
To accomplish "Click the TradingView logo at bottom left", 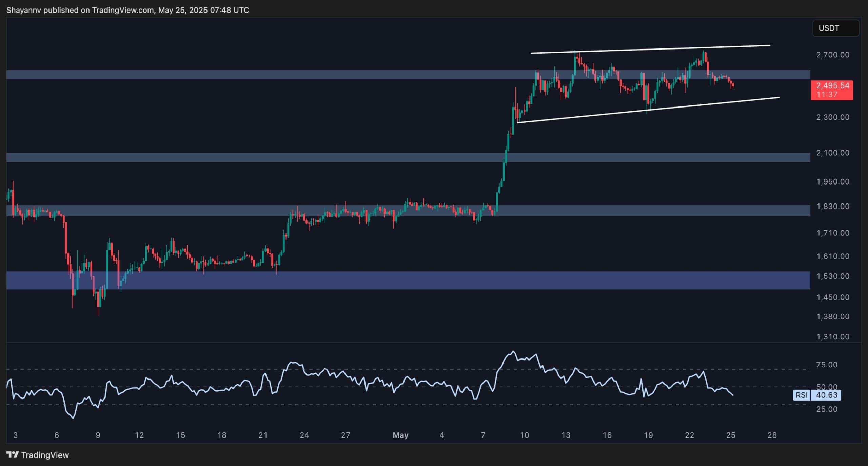I will 38,455.
